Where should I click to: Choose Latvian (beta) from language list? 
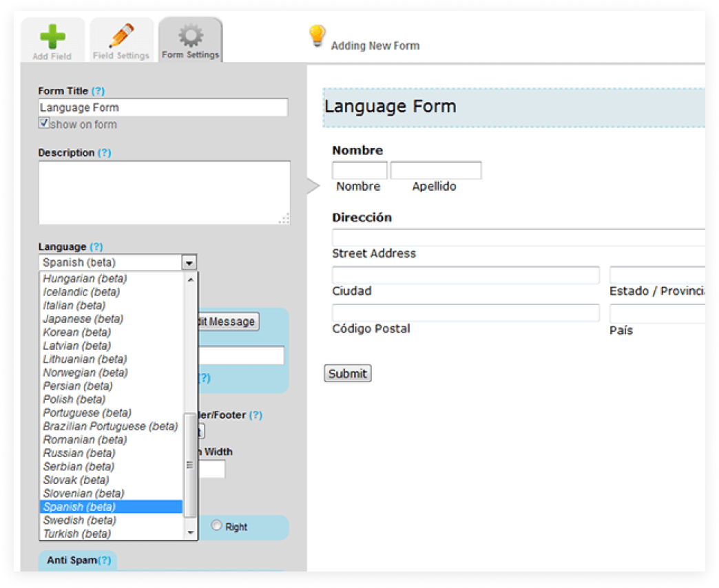pos(76,346)
